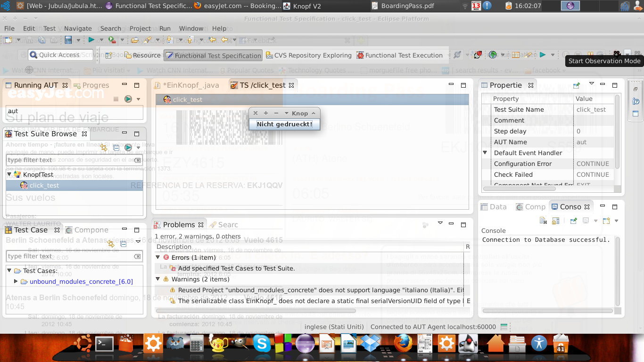Open the Progress view tab
This screenshot has height=362, width=644.
(x=91, y=85)
